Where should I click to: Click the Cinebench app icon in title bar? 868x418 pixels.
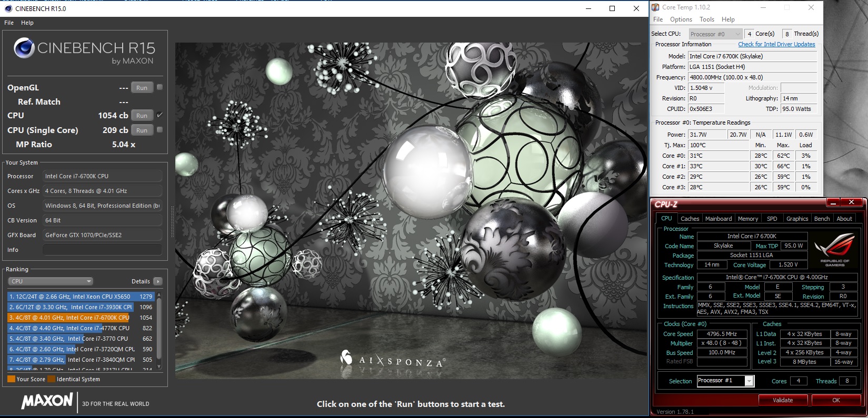[8, 8]
